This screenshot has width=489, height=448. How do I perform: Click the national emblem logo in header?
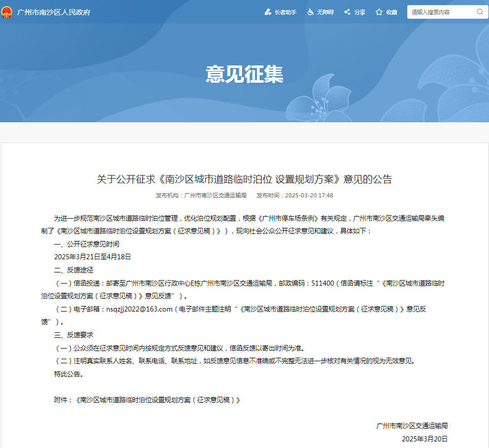tap(7, 12)
